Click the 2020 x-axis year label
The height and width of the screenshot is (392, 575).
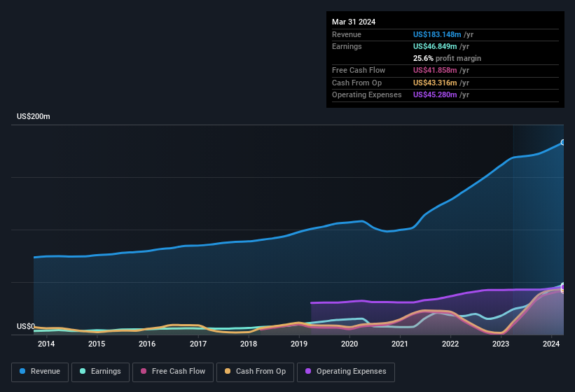tap(349, 344)
